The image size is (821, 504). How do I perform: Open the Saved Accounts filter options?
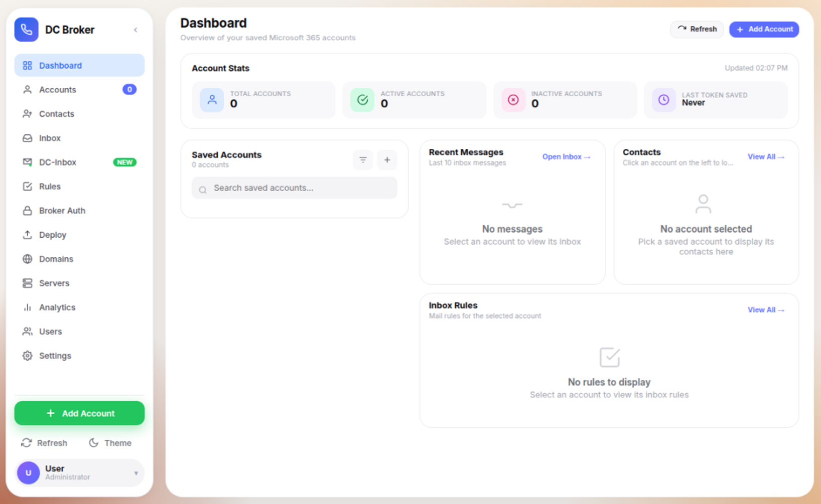[x=363, y=160]
